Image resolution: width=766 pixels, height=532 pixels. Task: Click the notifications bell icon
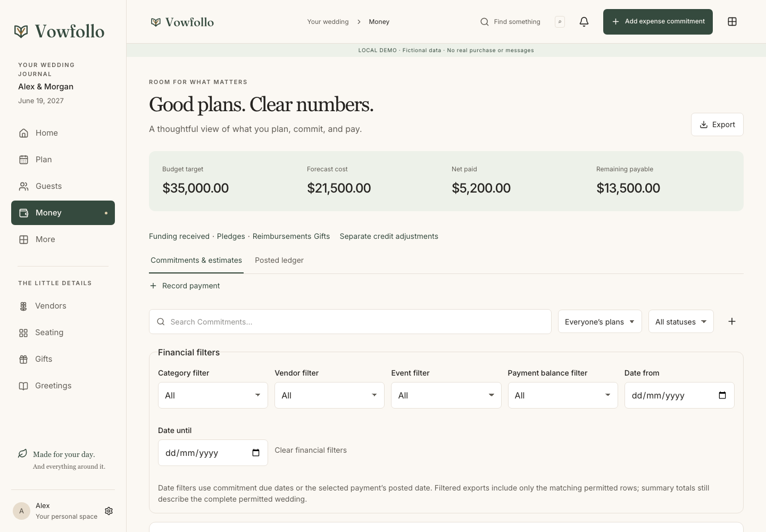(584, 22)
